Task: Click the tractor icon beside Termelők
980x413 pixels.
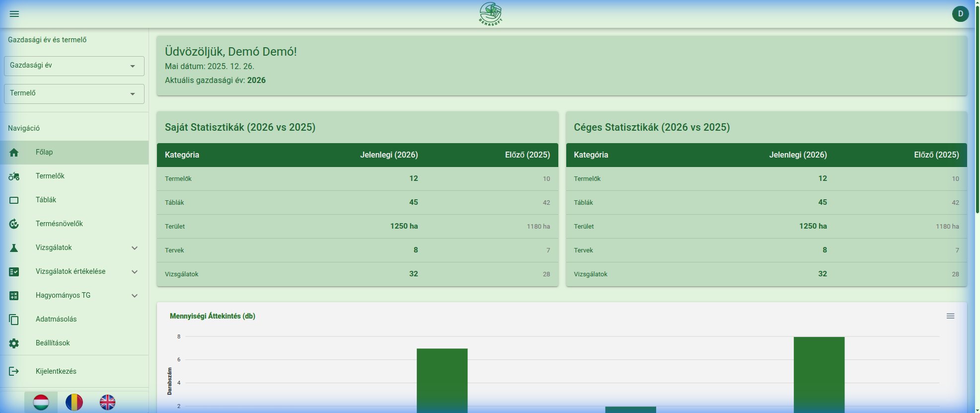Action: [14, 176]
